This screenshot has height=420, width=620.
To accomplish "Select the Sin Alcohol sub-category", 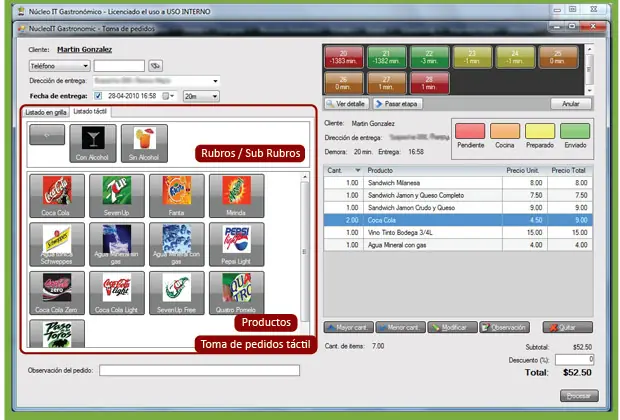I will [x=144, y=143].
